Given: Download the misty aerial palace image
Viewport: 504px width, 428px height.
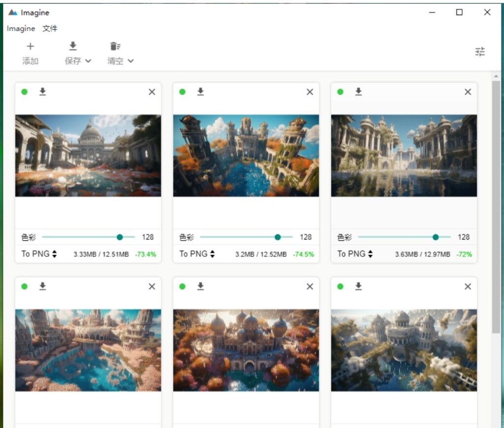Looking at the screenshot, I should click(x=358, y=286).
